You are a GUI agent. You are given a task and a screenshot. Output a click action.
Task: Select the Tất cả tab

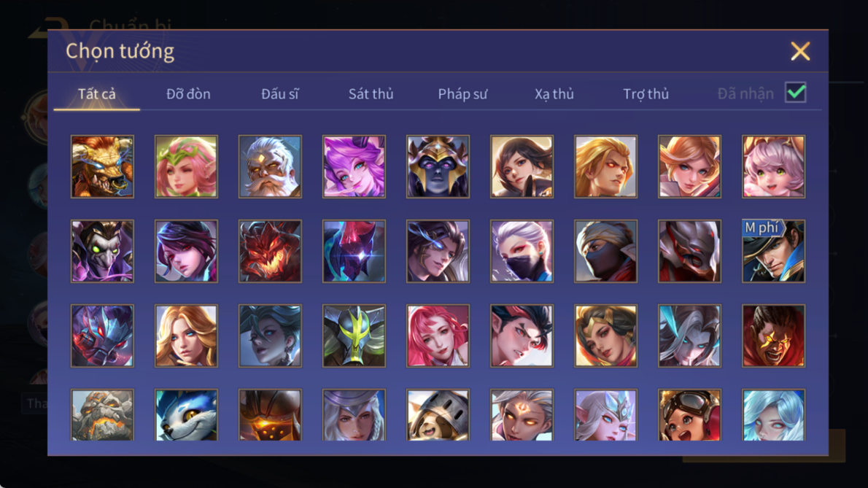pyautogui.click(x=97, y=94)
